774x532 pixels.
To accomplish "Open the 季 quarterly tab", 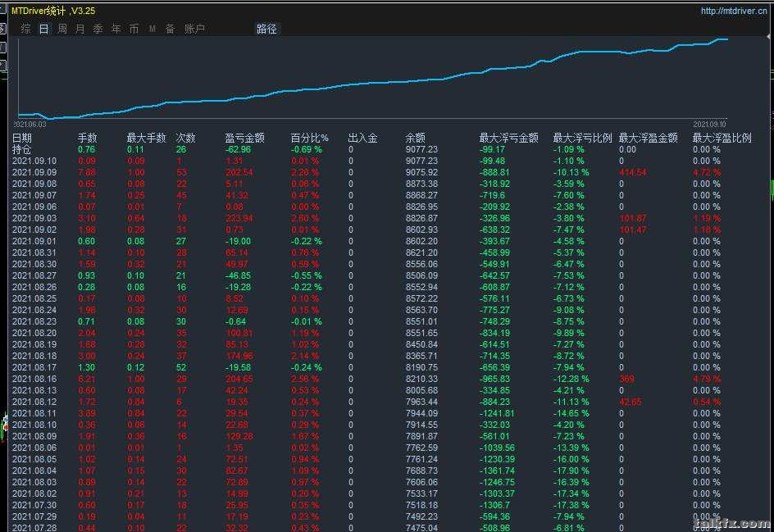I will (98, 30).
